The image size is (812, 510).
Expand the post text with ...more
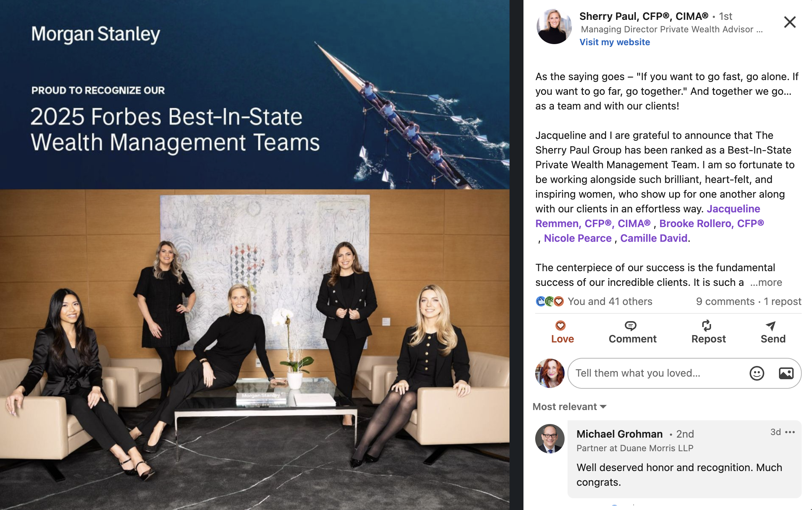766,282
